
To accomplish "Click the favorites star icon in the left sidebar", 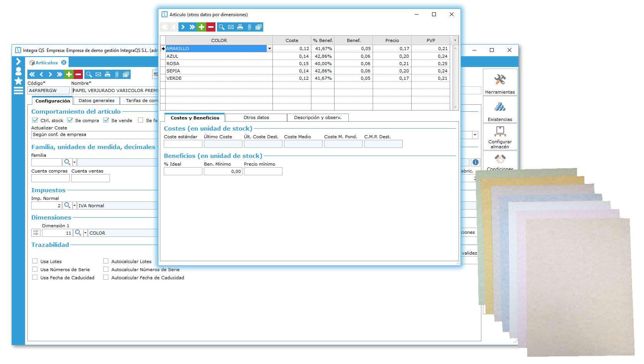I will point(18,81).
